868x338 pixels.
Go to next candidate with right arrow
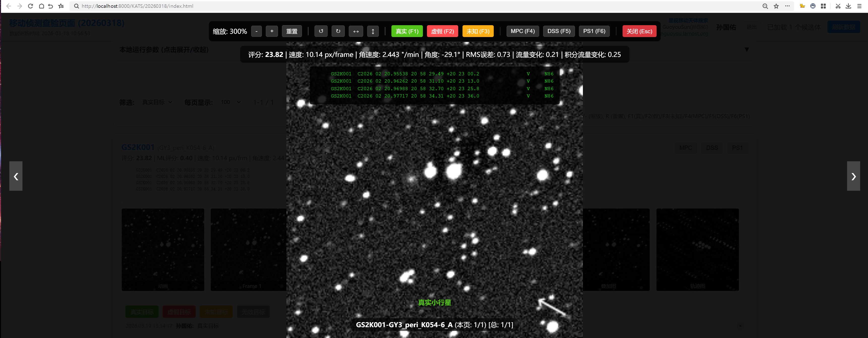853,176
